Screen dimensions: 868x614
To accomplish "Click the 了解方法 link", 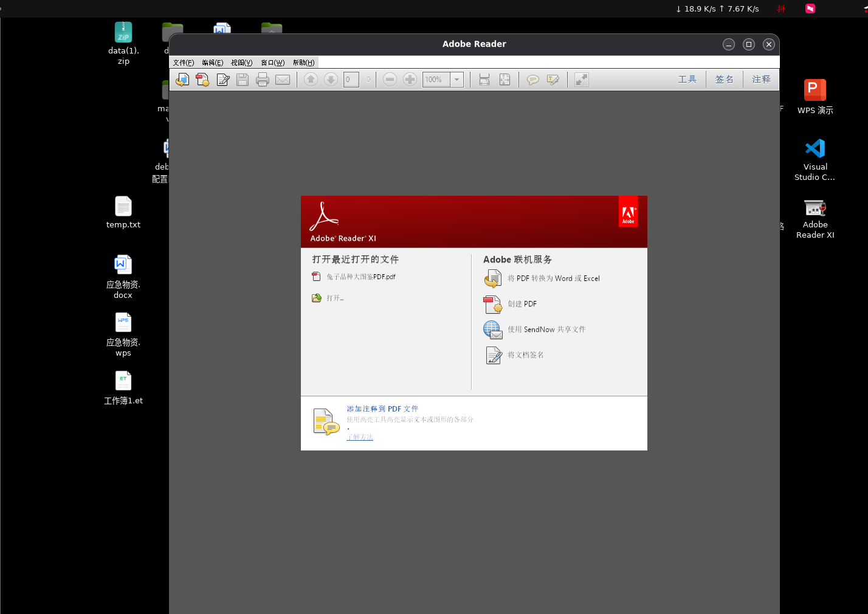I will click(x=360, y=437).
